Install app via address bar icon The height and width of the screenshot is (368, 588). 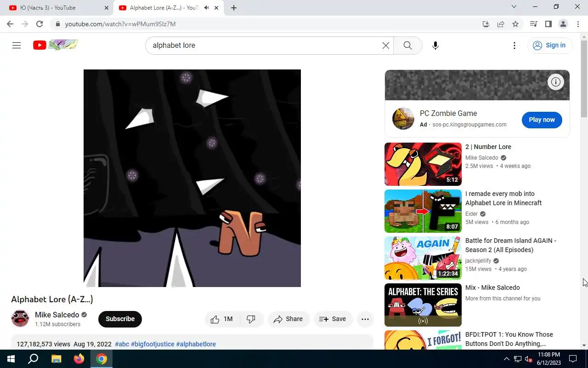tap(486, 24)
